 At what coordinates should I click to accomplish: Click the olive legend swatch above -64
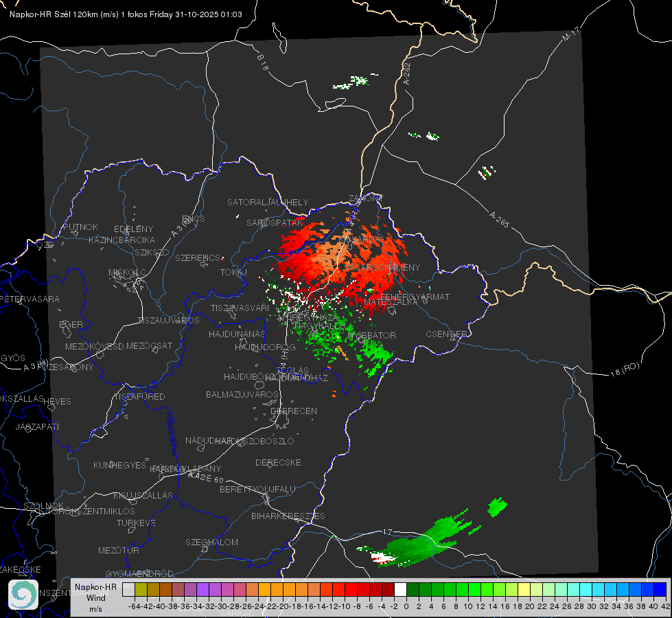[x=141, y=589]
